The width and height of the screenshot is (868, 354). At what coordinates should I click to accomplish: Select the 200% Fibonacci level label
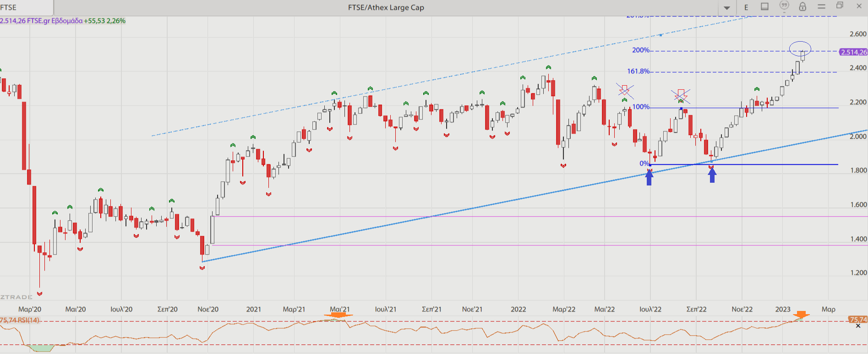pyautogui.click(x=640, y=50)
